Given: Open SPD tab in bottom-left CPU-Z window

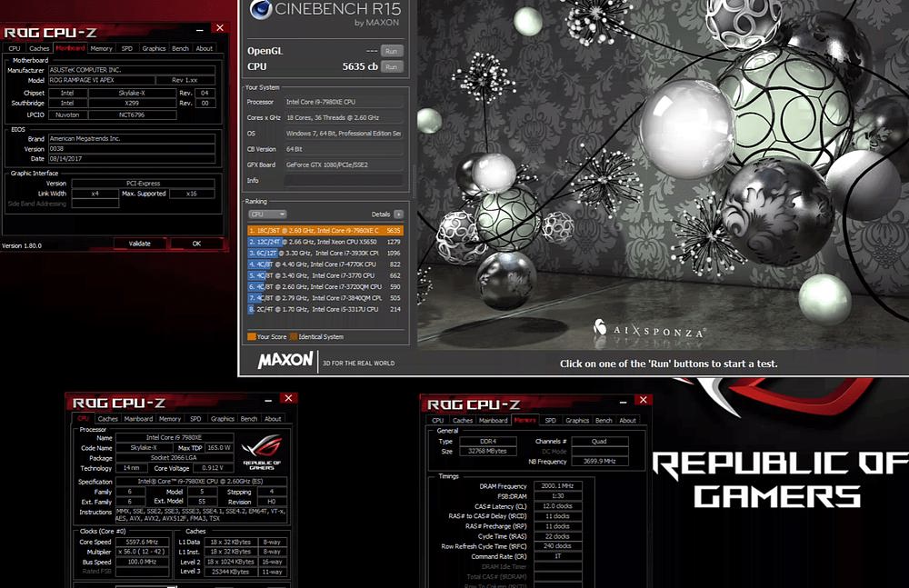Looking at the screenshot, I should click(196, 419).
